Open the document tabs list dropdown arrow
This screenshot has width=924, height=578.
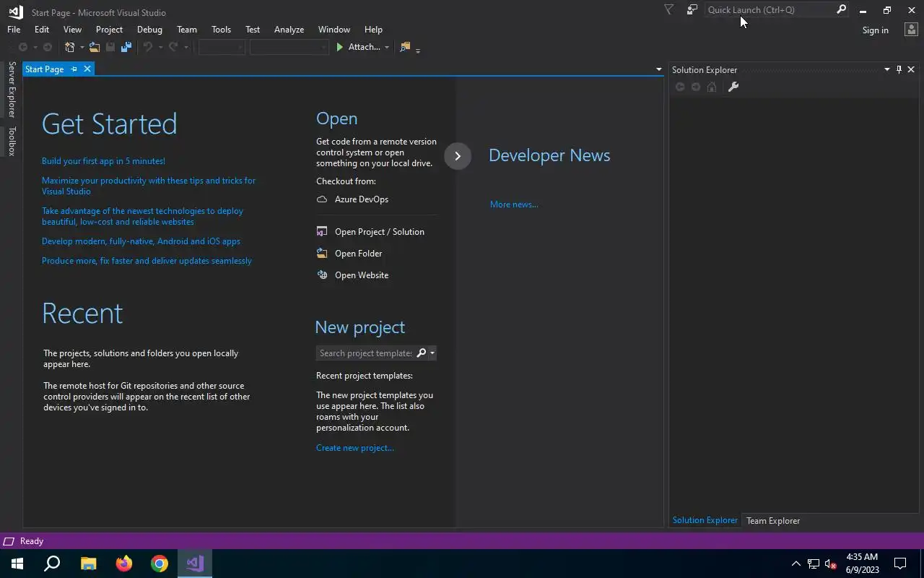[658, 69]
